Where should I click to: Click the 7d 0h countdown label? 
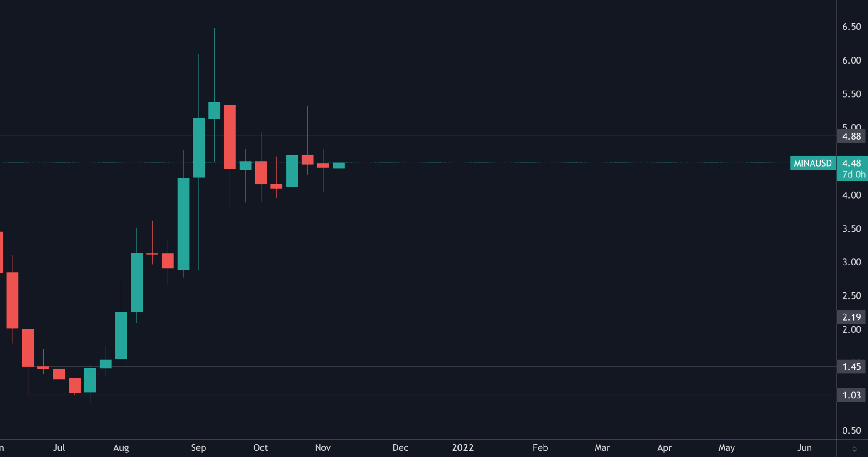(853, 174)
